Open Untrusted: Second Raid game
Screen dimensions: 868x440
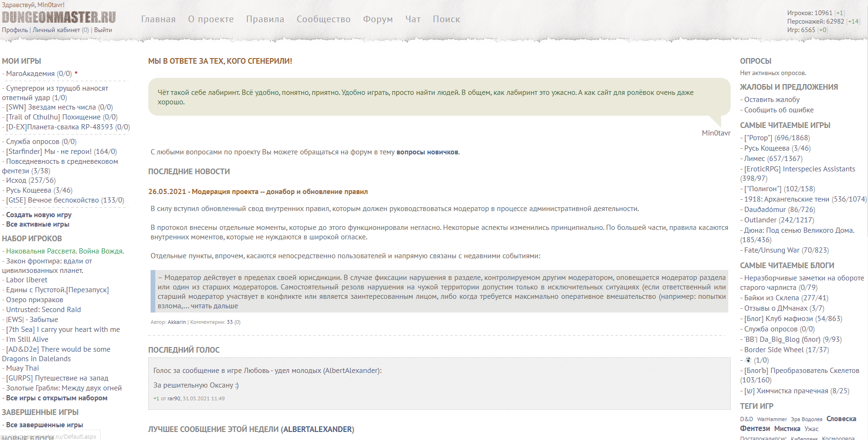[x=43, y=310]
